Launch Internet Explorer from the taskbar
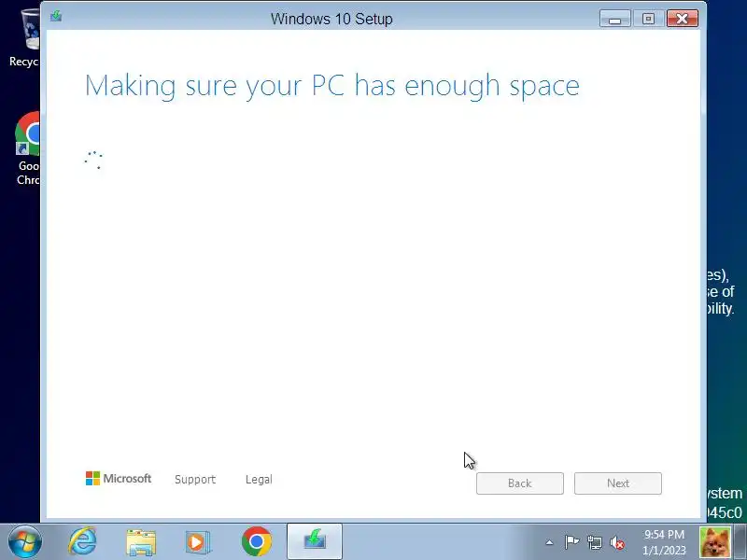747x560 pixels. (x=82, y=541)
